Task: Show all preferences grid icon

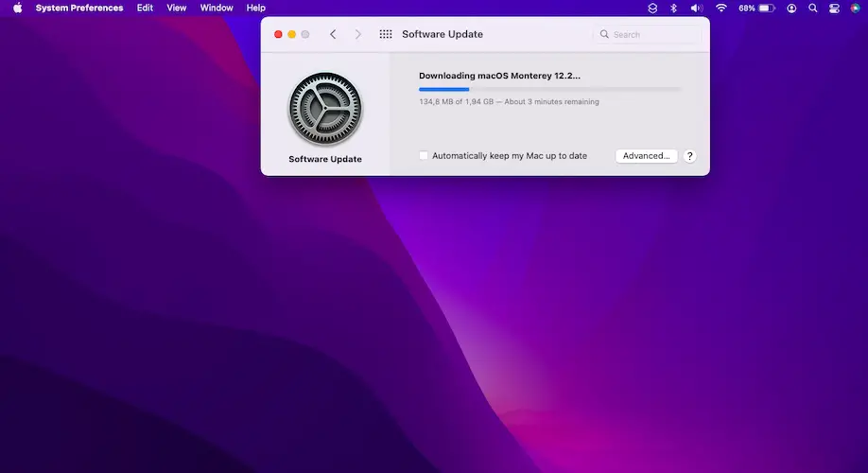Action: (386, 34)
